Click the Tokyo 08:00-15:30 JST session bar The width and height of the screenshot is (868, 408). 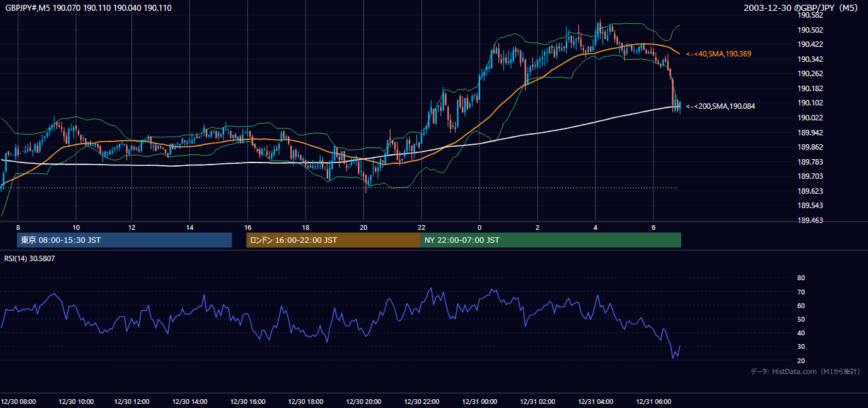coord(124,240)
